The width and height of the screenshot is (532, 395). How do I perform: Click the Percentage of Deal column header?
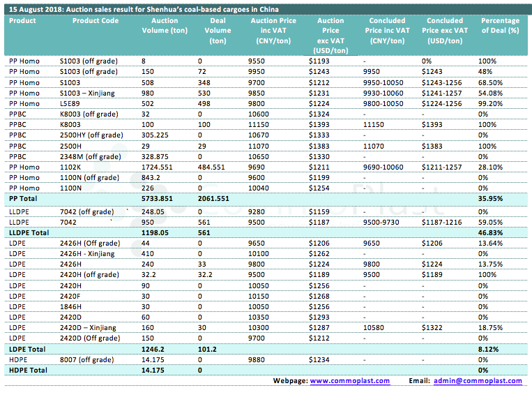coord(500,26)
